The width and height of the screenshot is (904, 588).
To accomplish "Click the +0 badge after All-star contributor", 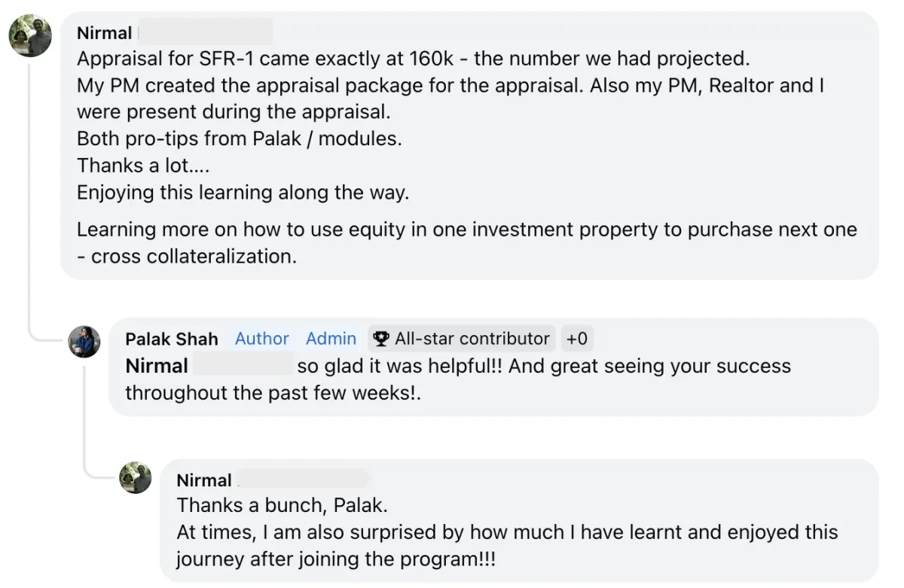I will (576, 339).
